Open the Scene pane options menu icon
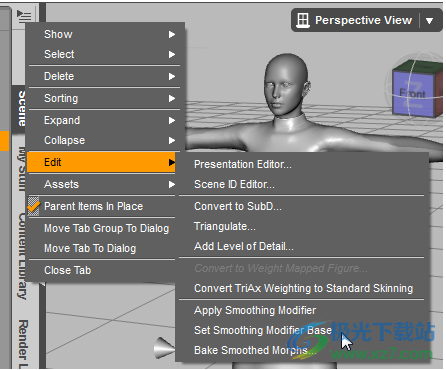This screenshot has width=446, height=370. [24, 16]
